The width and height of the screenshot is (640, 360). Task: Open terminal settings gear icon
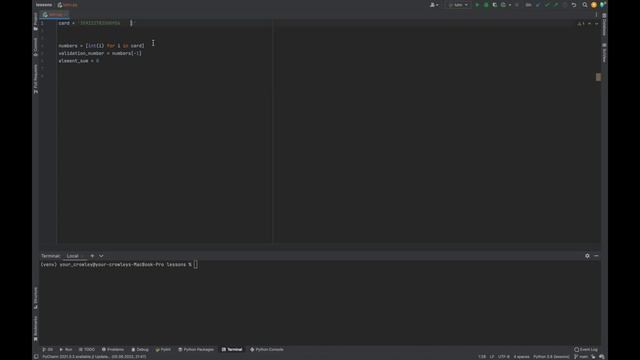587,256
